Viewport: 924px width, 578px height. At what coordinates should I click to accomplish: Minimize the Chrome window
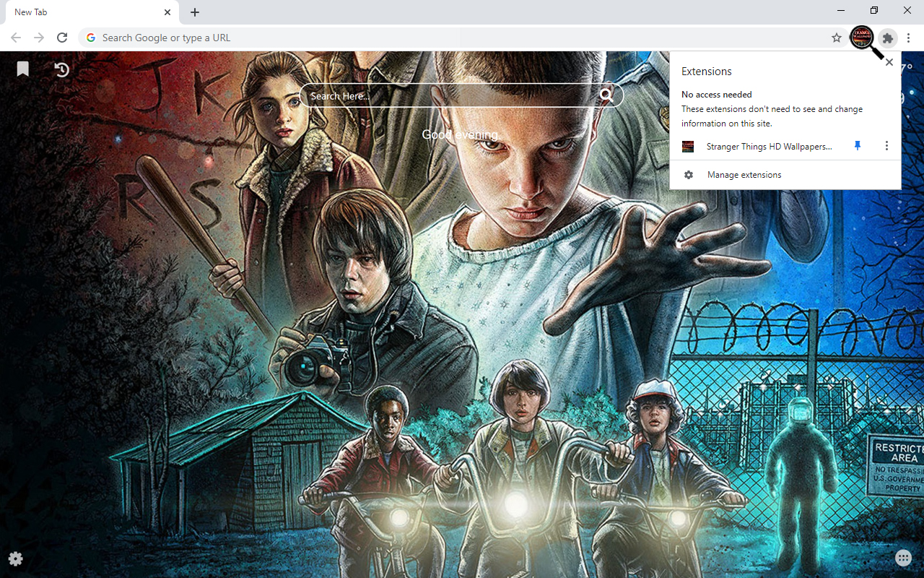point(842,11)
